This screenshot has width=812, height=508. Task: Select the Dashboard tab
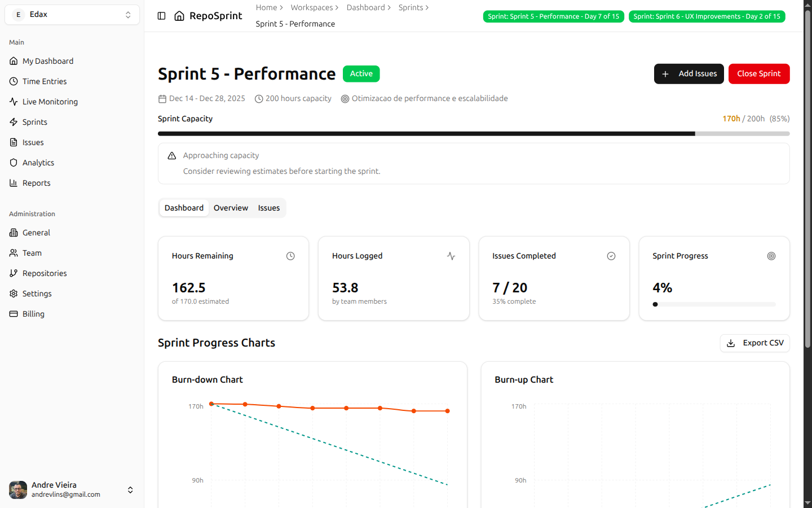point(184,208)
